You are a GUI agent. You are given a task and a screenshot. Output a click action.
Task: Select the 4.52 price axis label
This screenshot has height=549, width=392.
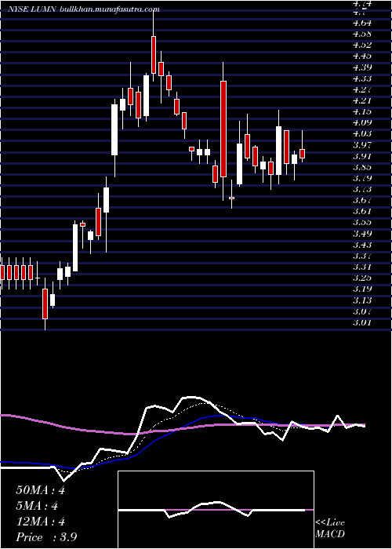click(x=362, y=45)
